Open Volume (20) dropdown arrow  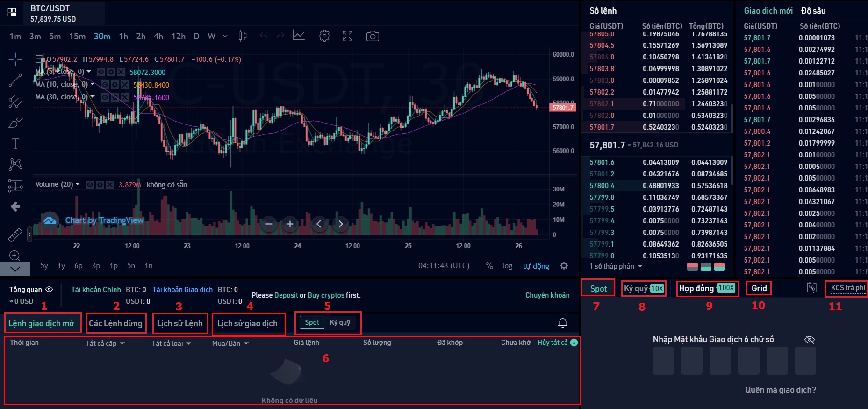[x=78, y=184]
